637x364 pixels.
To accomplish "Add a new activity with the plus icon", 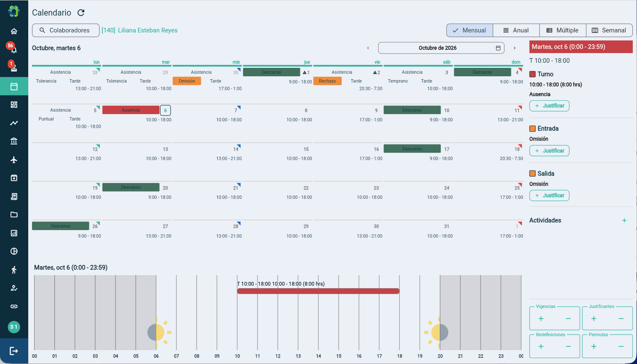I will click(x=624, y=220).
